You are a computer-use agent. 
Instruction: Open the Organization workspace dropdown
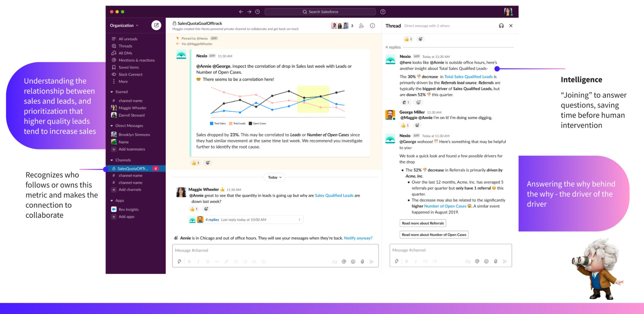coord(124,25)
